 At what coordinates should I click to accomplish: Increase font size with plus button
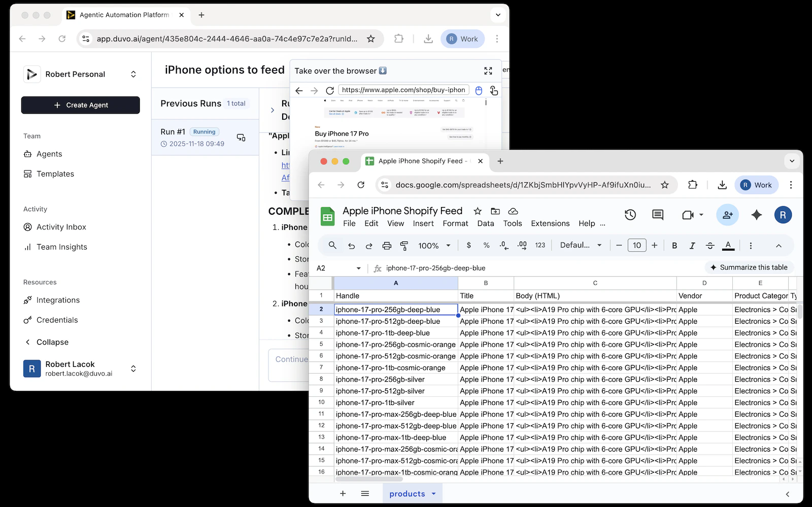pos(655,246)
